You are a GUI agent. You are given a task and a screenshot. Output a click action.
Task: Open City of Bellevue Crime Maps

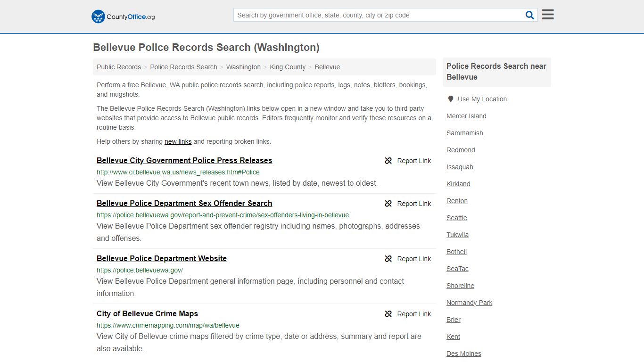147,313
